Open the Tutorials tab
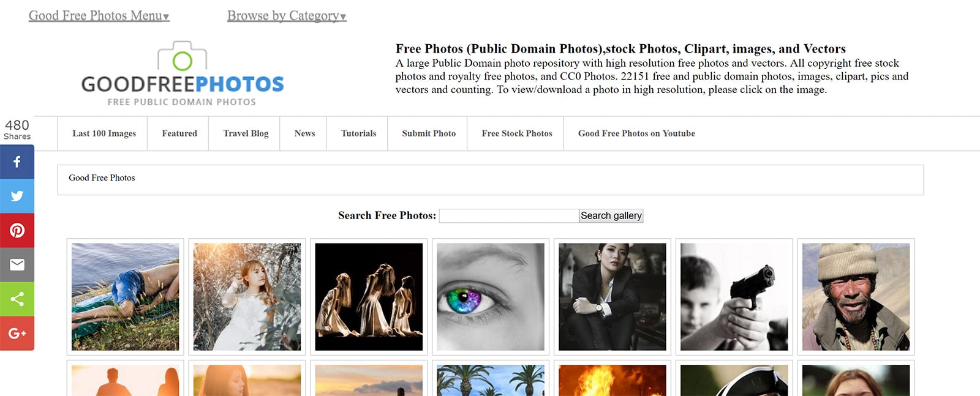The image size is (980, 396). coord(358,133)
